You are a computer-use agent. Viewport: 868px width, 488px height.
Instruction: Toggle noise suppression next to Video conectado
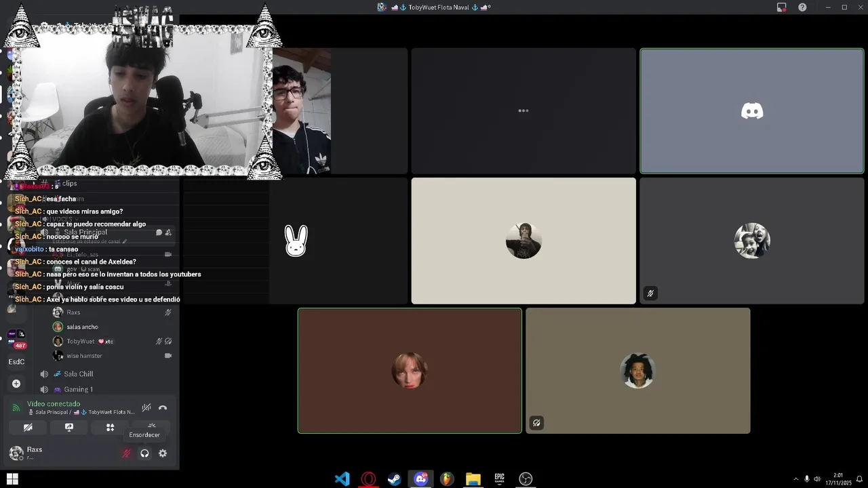[146, 408]
